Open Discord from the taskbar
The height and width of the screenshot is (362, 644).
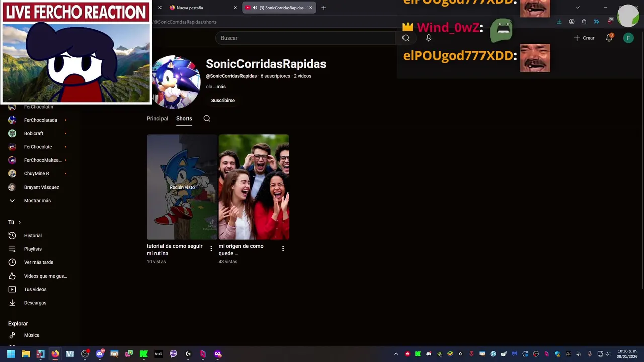[x=100, y=354]
